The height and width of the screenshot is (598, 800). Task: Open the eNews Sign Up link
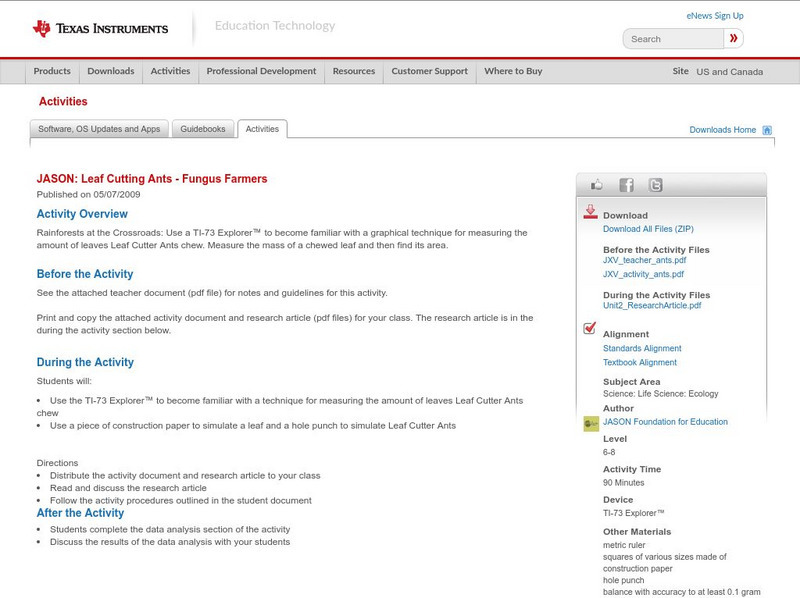pos(715,16)
